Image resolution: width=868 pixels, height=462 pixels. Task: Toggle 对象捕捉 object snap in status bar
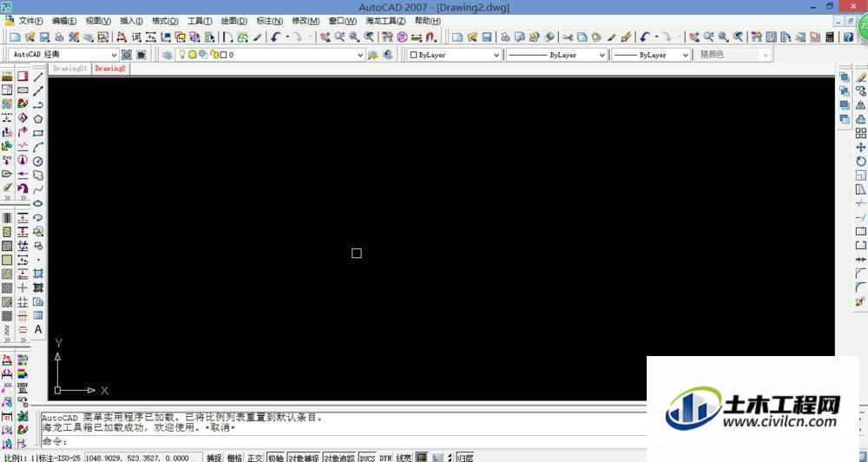click(x=303, y=458)
